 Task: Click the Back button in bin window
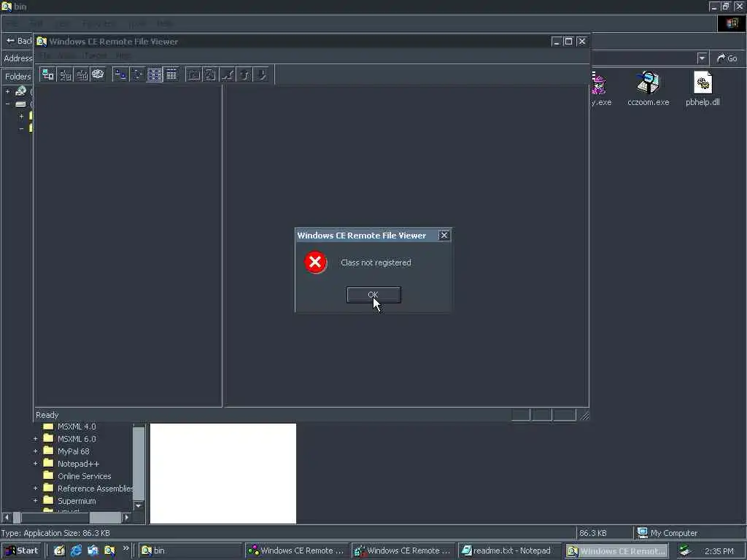point(18,41)
